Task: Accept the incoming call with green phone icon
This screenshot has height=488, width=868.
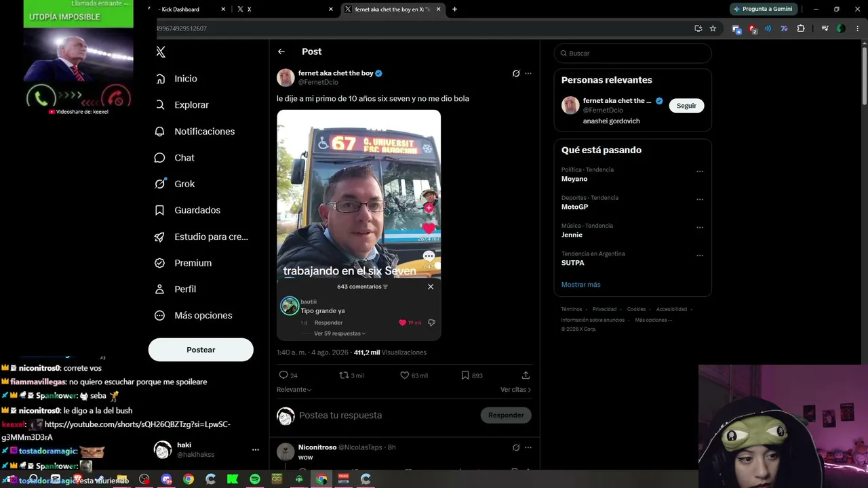Action: (41, 97)
